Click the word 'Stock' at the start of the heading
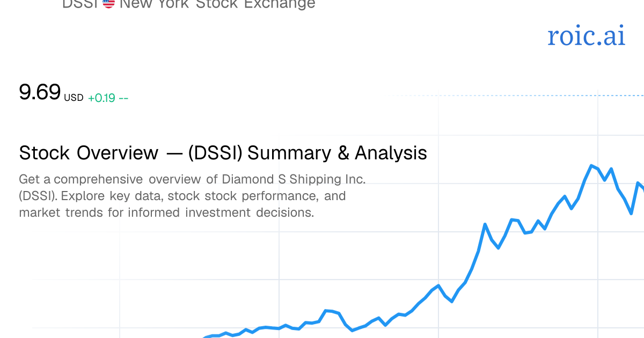Image resolution: width=644 pixels, height=338 pixels. [45, 153]
